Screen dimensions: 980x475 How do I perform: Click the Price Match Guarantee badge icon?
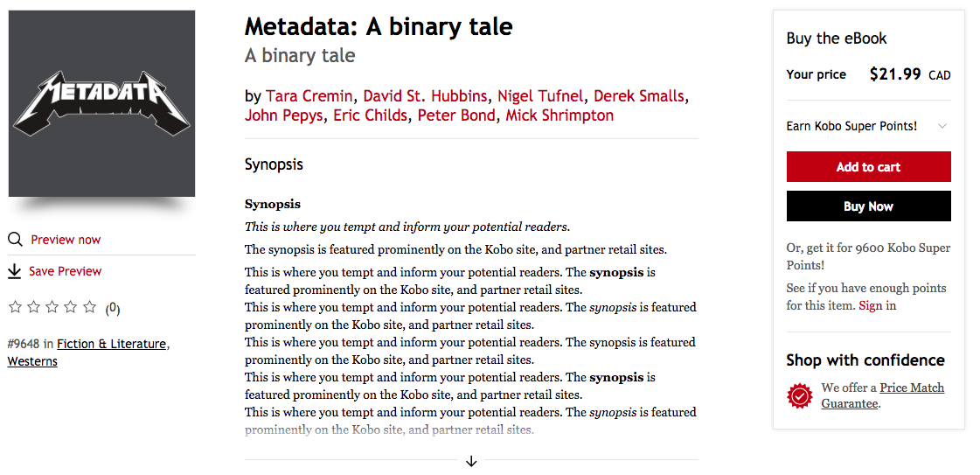point(800,396)
